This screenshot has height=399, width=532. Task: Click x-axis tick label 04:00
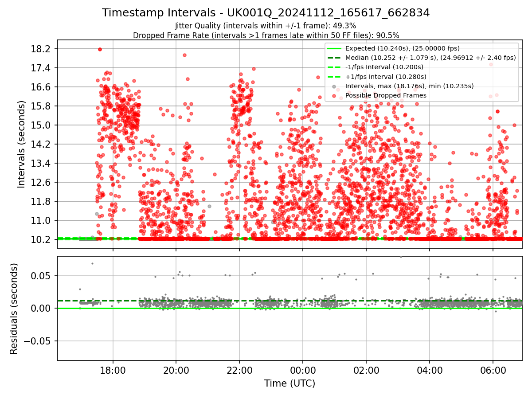[x=430, y=370]
